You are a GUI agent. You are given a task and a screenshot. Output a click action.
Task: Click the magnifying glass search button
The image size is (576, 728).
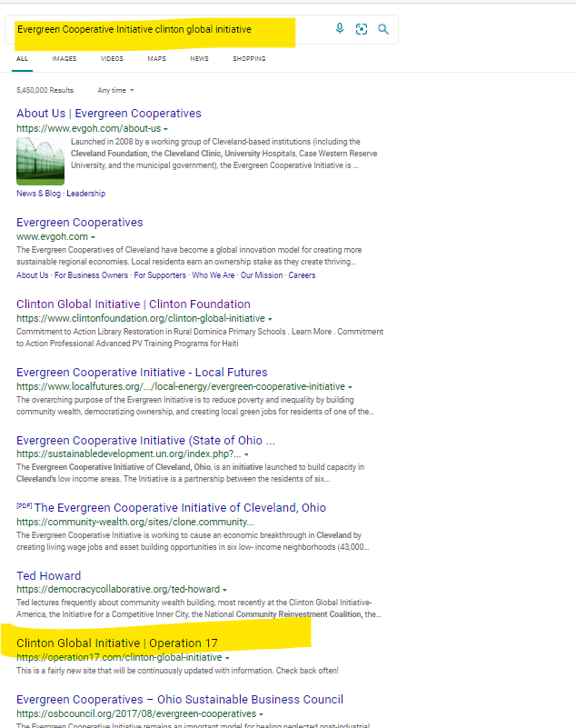pyautogui.click(x=383, y=29)
